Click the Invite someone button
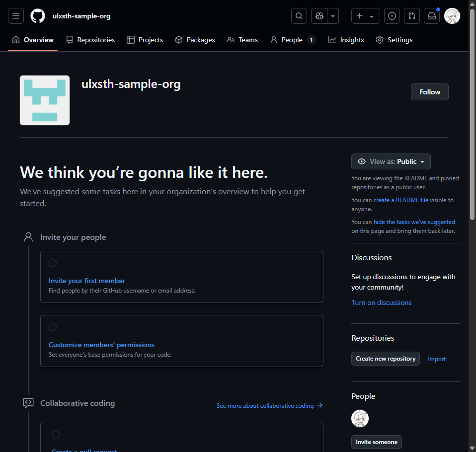The height and width of the screenshot is (452, 476). 377,442
